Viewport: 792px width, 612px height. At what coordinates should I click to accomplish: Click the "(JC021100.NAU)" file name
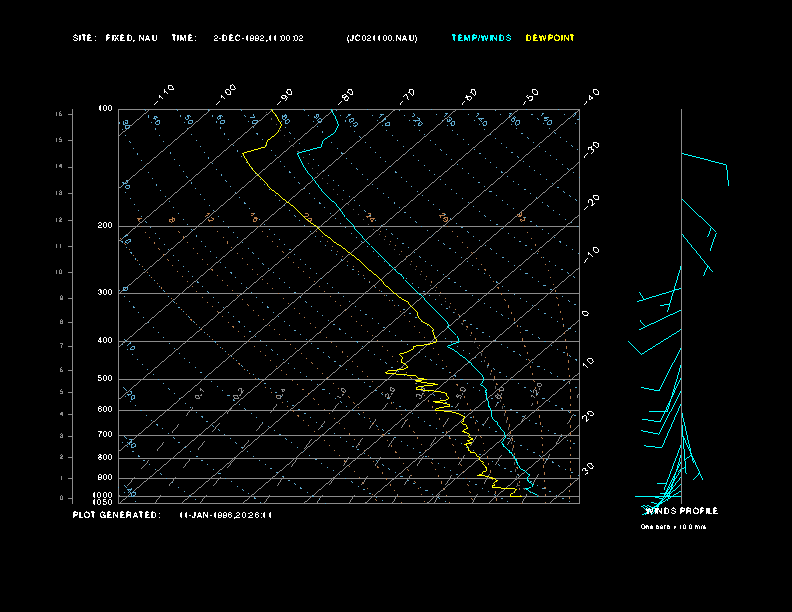pos(382,38)
